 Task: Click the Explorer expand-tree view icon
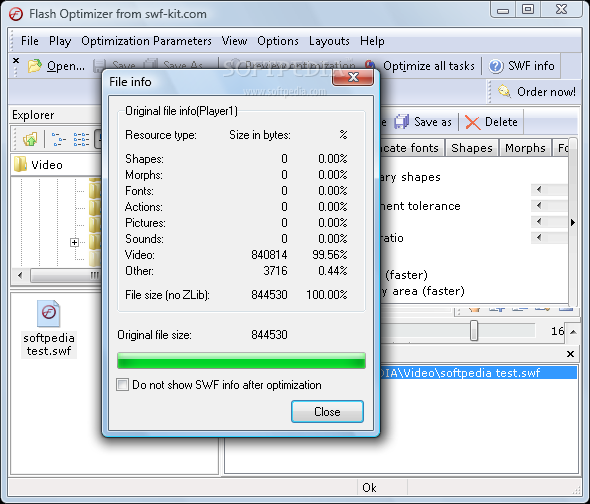pyautogui.click(x=81, y=139)
